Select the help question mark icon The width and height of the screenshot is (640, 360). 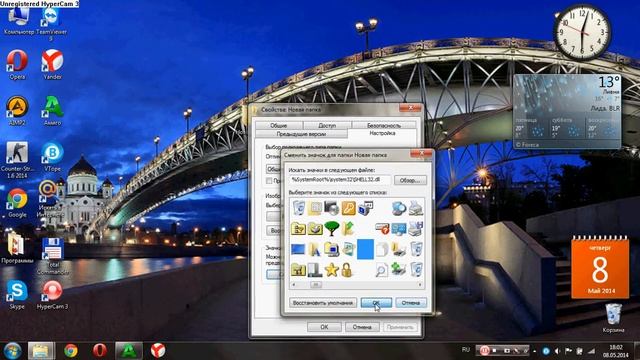[x=382, y=228]
